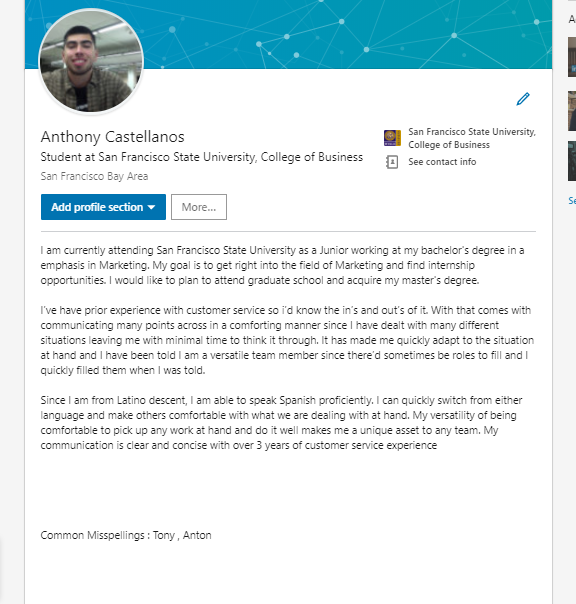576x604 pixels.
Task: Click the paragraph about speaking Spanish proficiently
Action: click(281, 423)
